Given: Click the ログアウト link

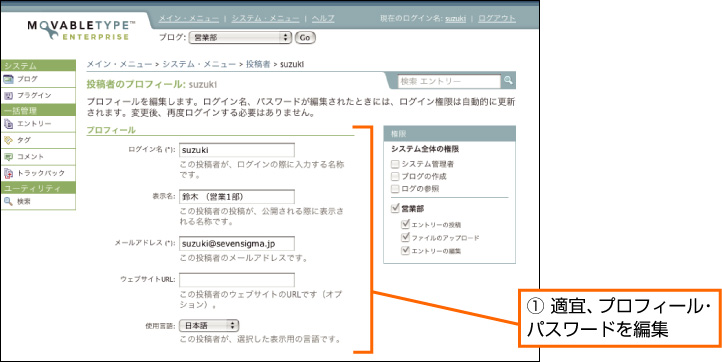Looking at the screenshot, I should tap(497, 19).
